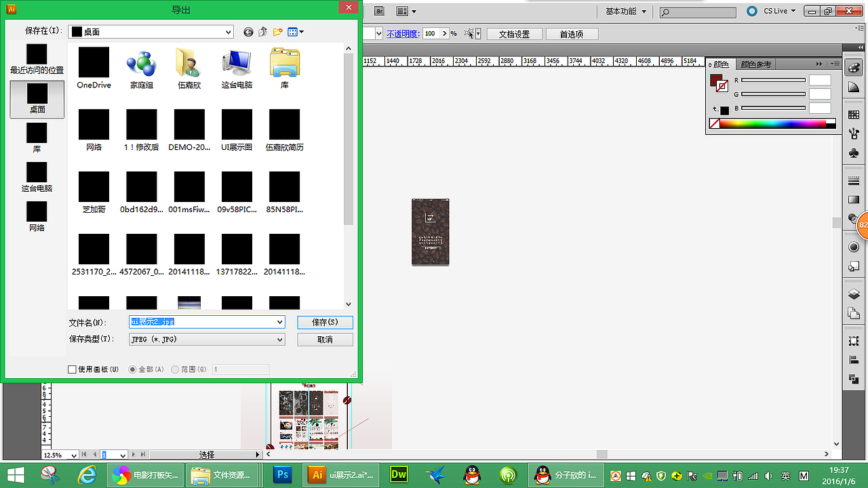Click the 取消 cancel button

pyautogui.click(x=325, y=339)
